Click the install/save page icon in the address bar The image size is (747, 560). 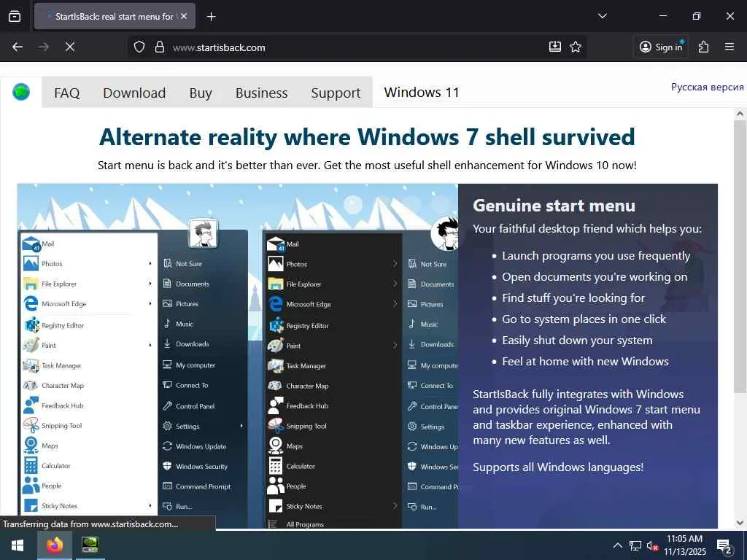[x=555, y=47]
